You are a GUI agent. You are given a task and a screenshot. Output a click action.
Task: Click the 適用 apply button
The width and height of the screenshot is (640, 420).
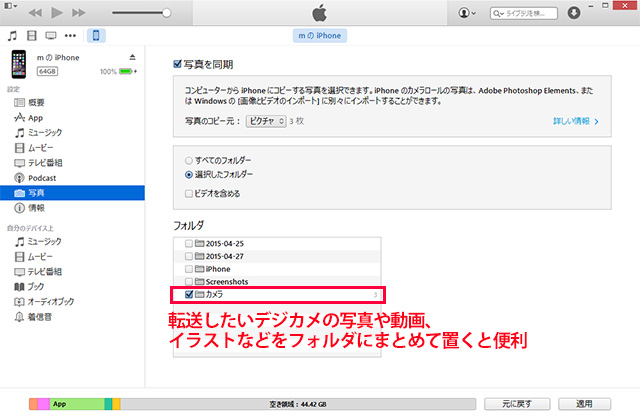tap(584, 404)
